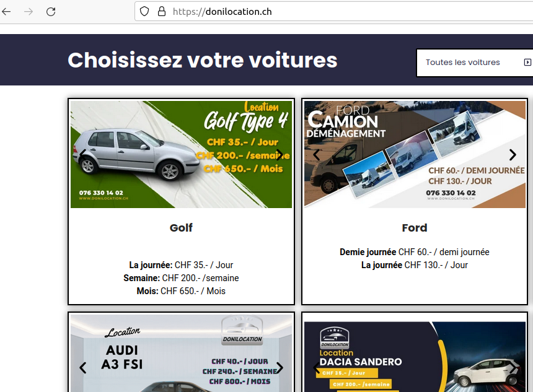This screenshot has width=533, height=392.
Task: Show previous Golf carousel image
Action: click(x=82, y=155)
